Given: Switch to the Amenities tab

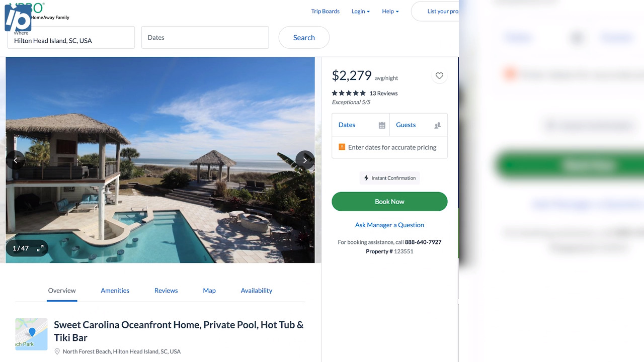Looking at the screenshot, I should (115, 290).
